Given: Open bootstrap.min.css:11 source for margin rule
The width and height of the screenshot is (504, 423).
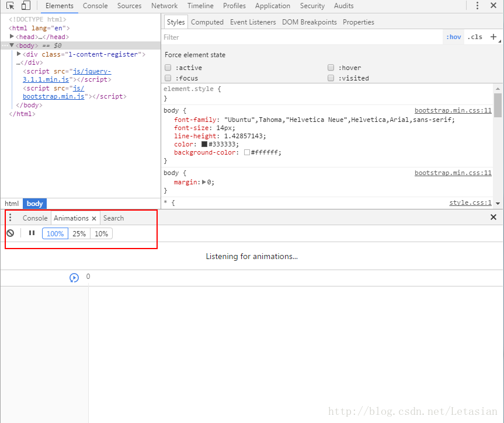Looking at the screenshot, I should (x=453, y=173).
